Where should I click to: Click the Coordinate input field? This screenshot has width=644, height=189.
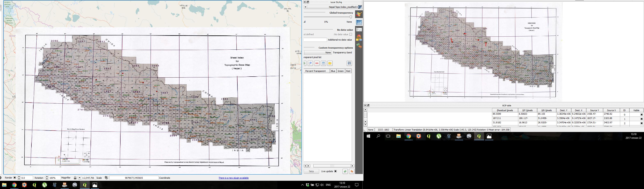(134, 178)
